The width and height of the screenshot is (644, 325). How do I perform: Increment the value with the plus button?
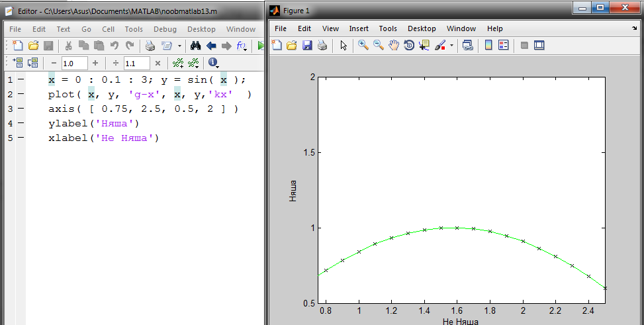click(x=95, y=63)
